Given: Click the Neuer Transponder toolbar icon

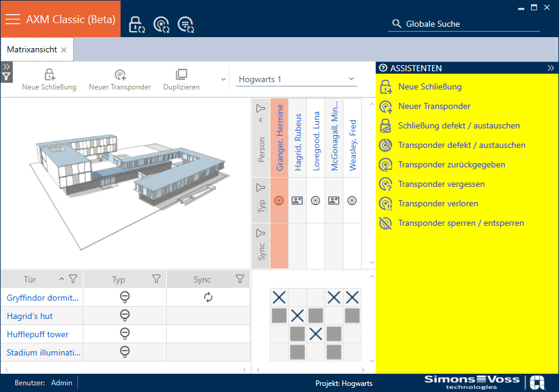Looking at the screenshot, I should [x=120, y=75].
